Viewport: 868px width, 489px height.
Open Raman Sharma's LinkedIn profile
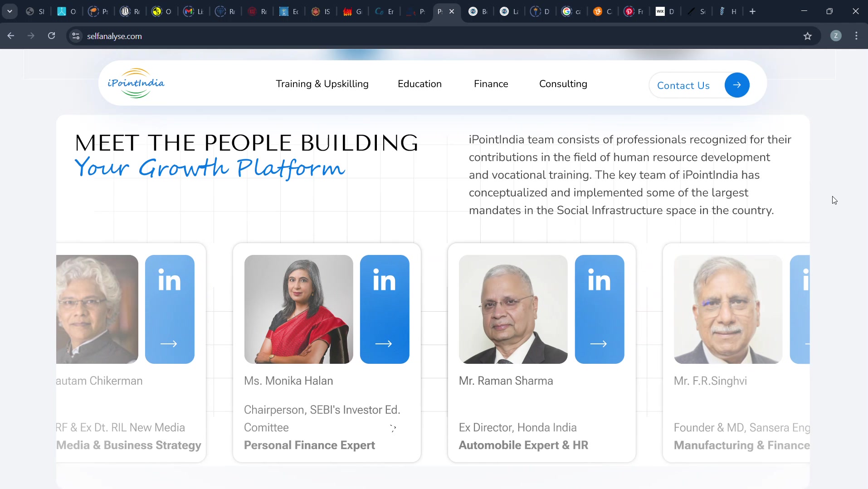600,309
